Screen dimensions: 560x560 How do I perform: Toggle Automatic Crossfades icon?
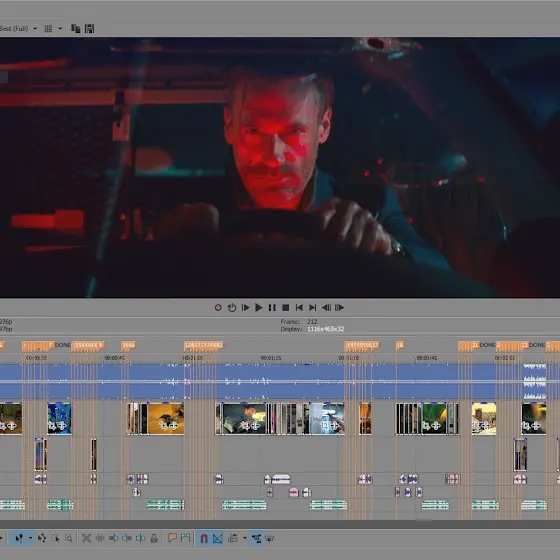218,538
